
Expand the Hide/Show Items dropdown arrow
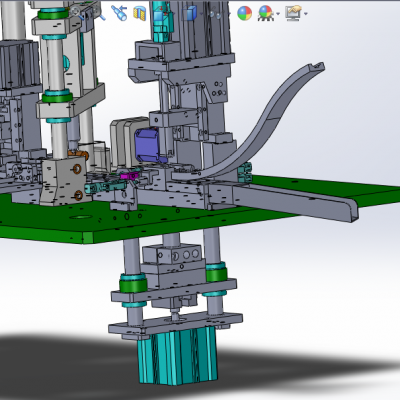(229, 14)
